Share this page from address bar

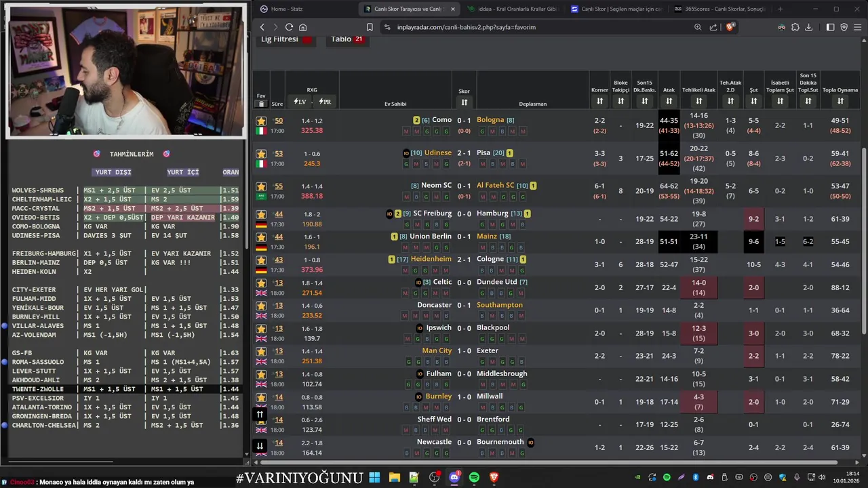(713, 27)
